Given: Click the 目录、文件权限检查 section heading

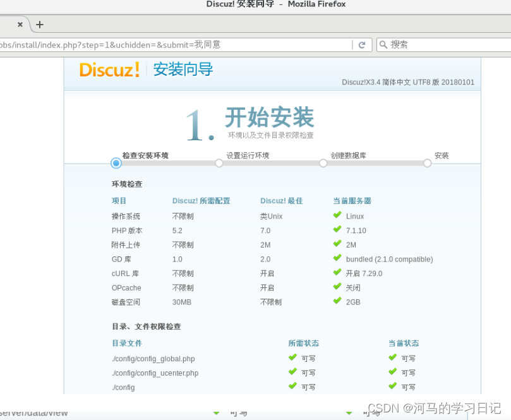Looking at the screenshot, I should click(x=147, y=327).
